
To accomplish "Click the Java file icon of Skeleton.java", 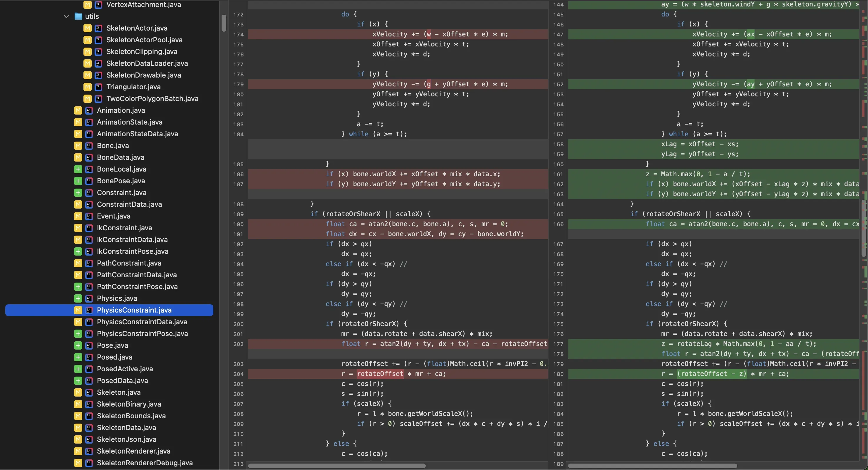I will [89, 392].
